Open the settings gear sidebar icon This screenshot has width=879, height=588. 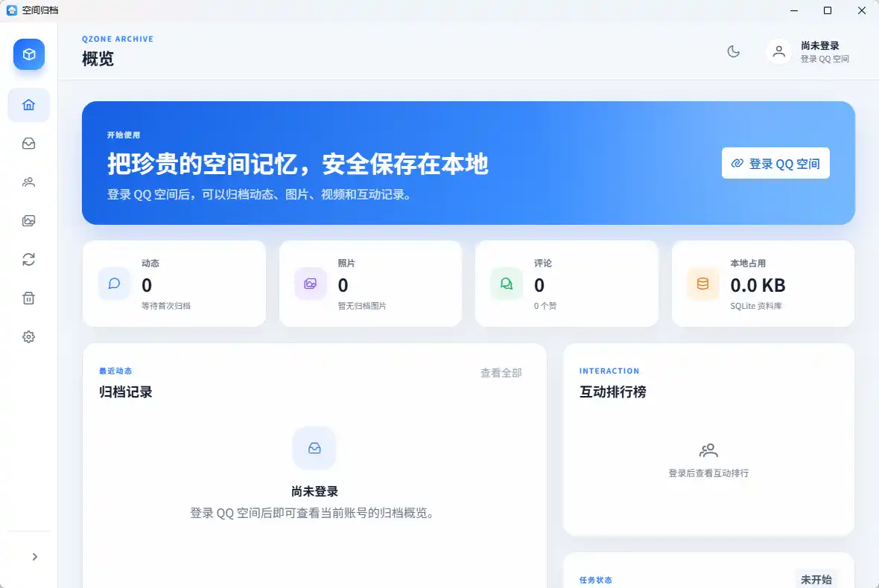[28, 336]
